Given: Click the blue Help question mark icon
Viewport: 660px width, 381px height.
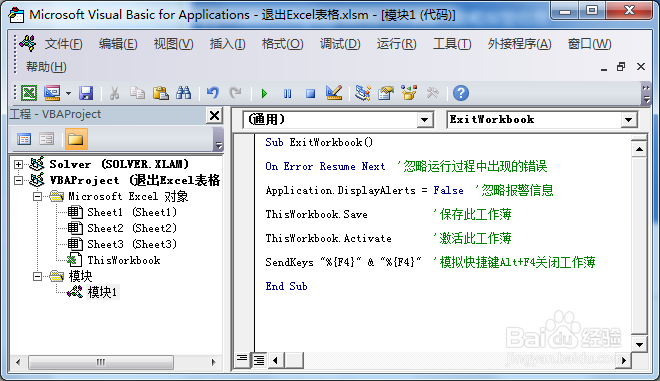Looking at the screenshot, I should click(461, 93).
